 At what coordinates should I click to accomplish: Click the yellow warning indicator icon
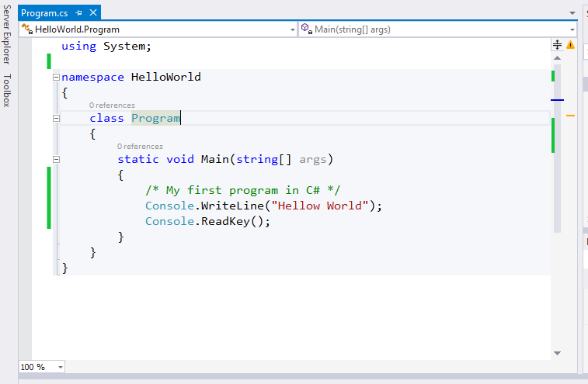pos(570,45)
